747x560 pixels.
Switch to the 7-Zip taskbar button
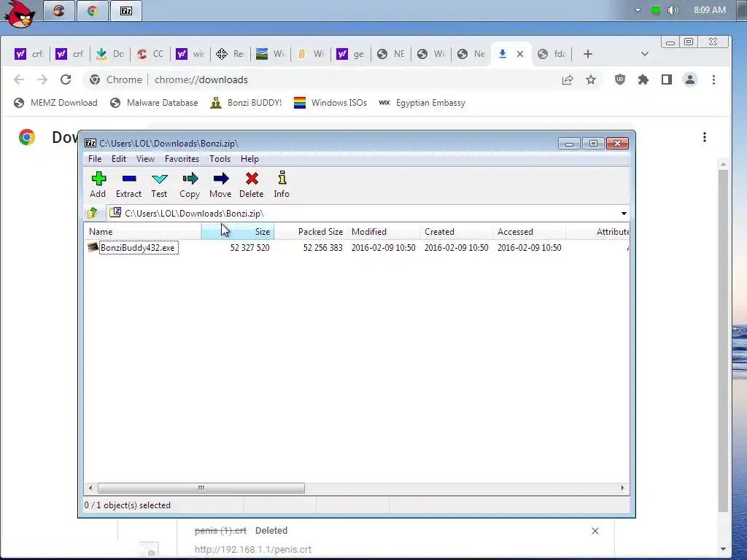pyautogui.click(x=125, y=11)
